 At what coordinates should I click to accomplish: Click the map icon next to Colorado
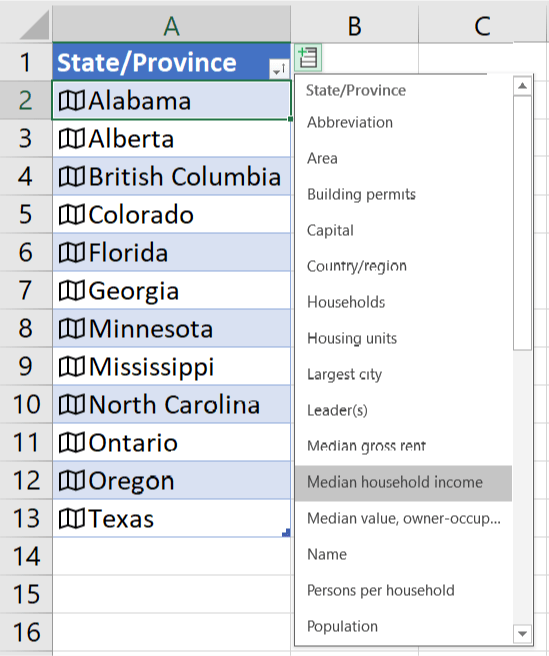(x=72, y=215)
